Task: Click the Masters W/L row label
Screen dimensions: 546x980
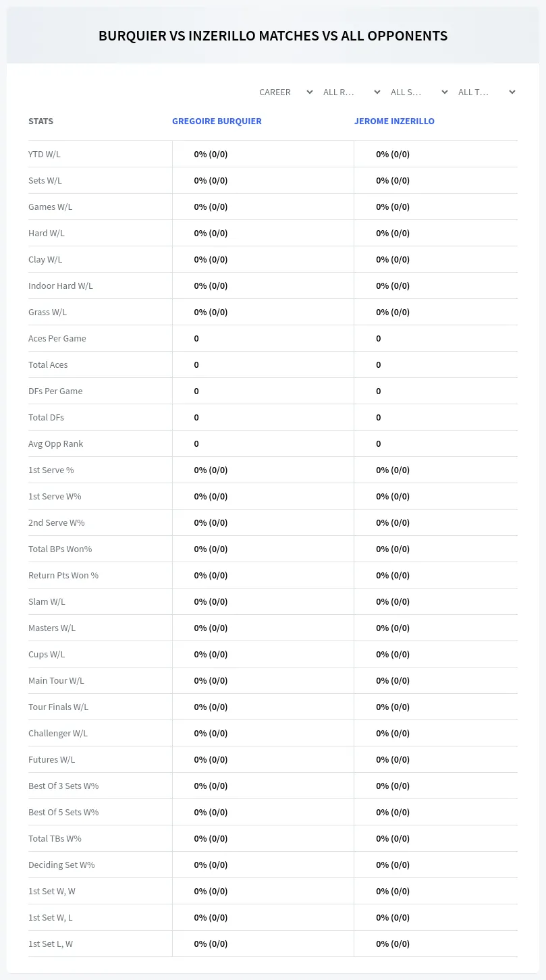Action: (x=52, y=628)
